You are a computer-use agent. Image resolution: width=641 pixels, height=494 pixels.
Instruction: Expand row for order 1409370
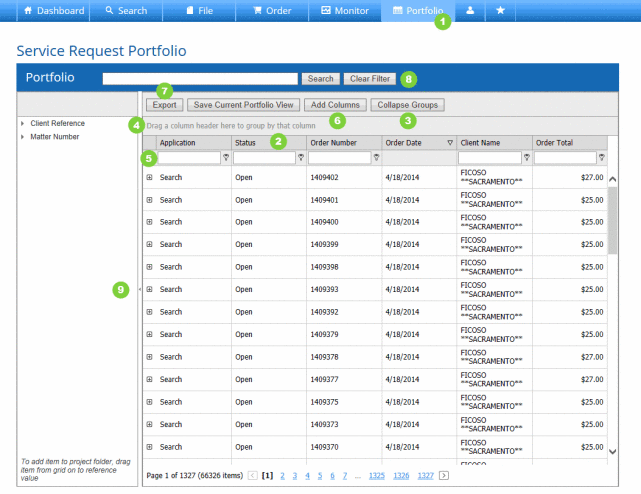[150, 447]
